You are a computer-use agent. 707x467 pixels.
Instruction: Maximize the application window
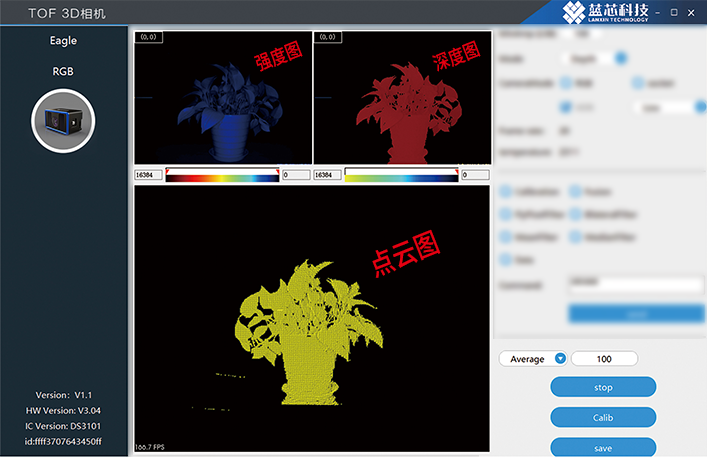click(x=674, y=14)
